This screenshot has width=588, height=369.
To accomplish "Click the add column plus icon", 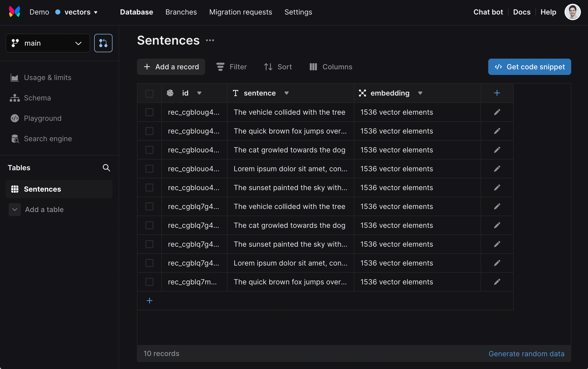I will [x=497, y=93].
